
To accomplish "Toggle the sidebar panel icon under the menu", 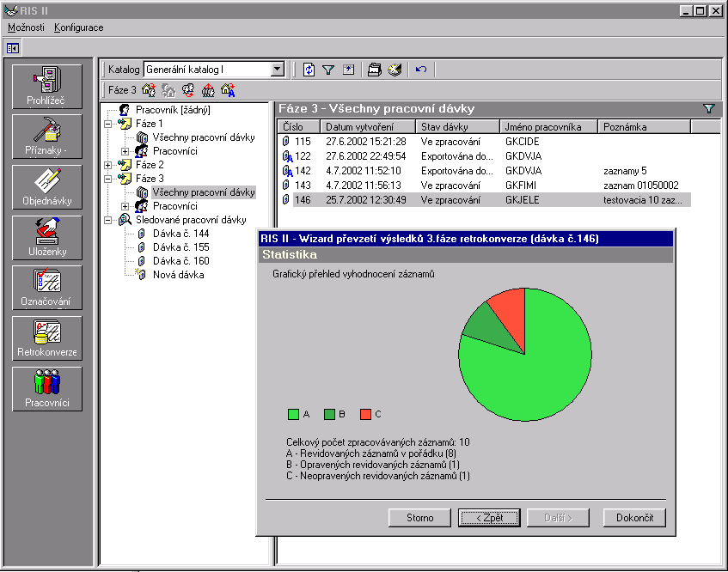I will point(13,47).
